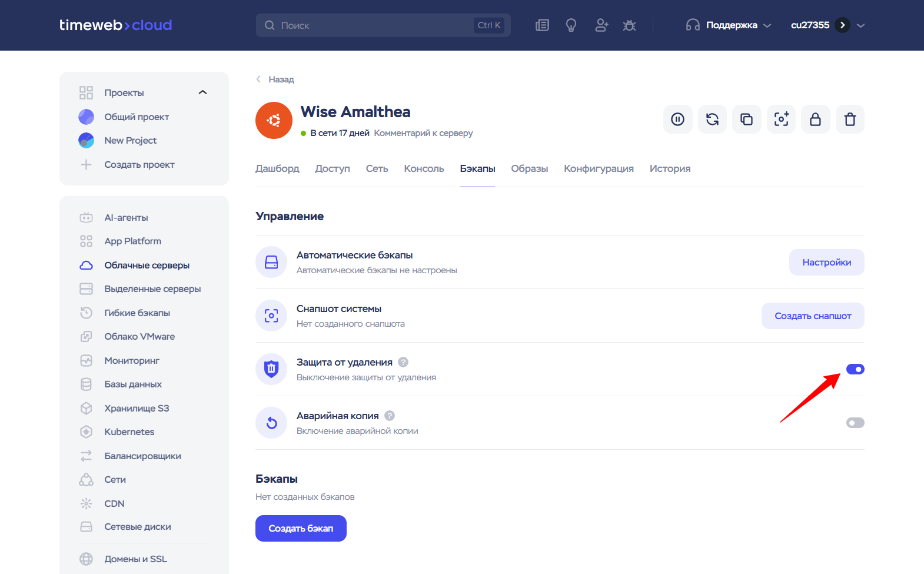Open the Поддержка dropdown menu
This screenshot has width=924, height=574.
728,25
